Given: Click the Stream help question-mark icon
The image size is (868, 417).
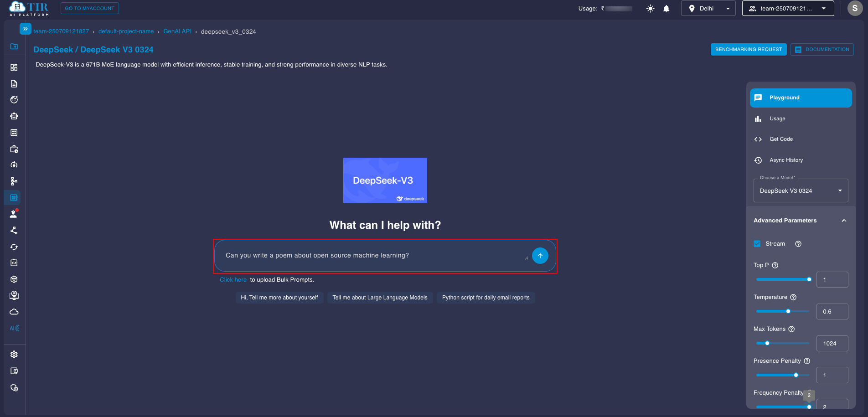Looking at the screenshot, I should point(798,244).
